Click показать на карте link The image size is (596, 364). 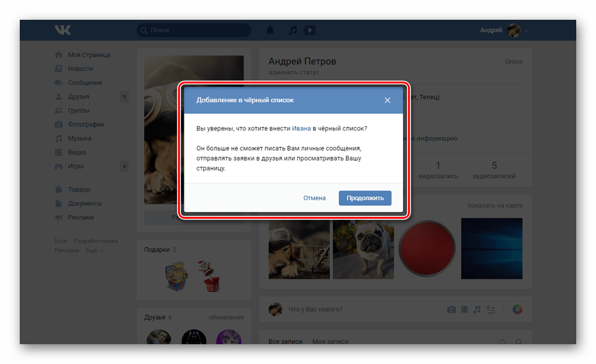[495, 206]
